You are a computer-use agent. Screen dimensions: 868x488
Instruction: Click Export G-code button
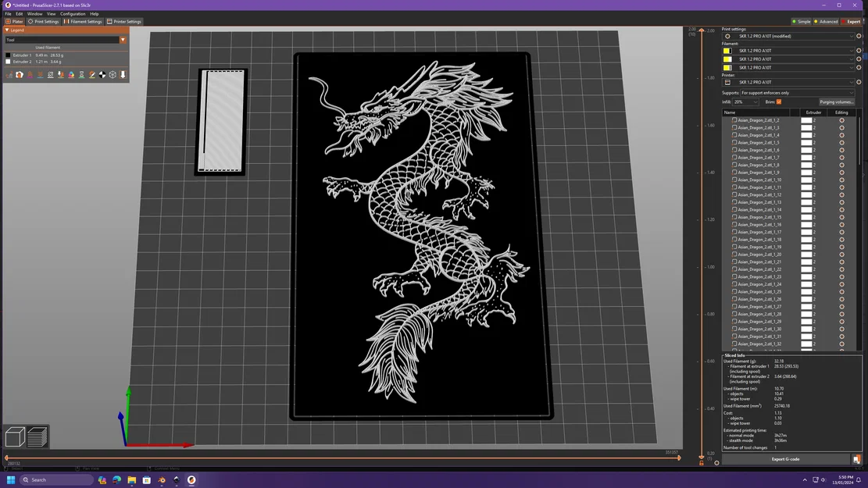click(x=785, y=459)
